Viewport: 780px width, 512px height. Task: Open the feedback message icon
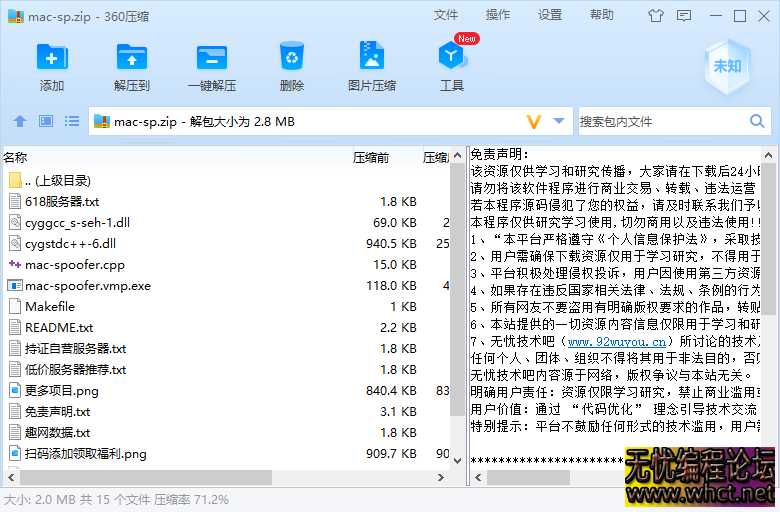685,16
